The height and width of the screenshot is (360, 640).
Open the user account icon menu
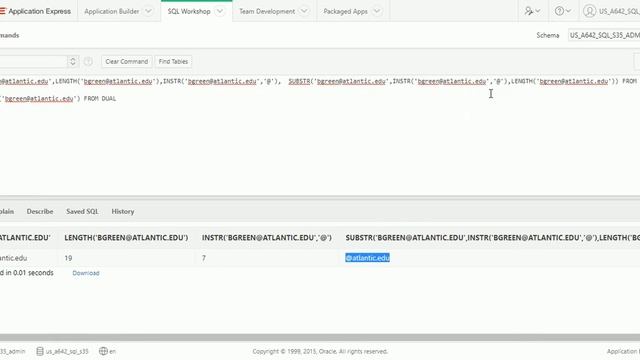589,11
